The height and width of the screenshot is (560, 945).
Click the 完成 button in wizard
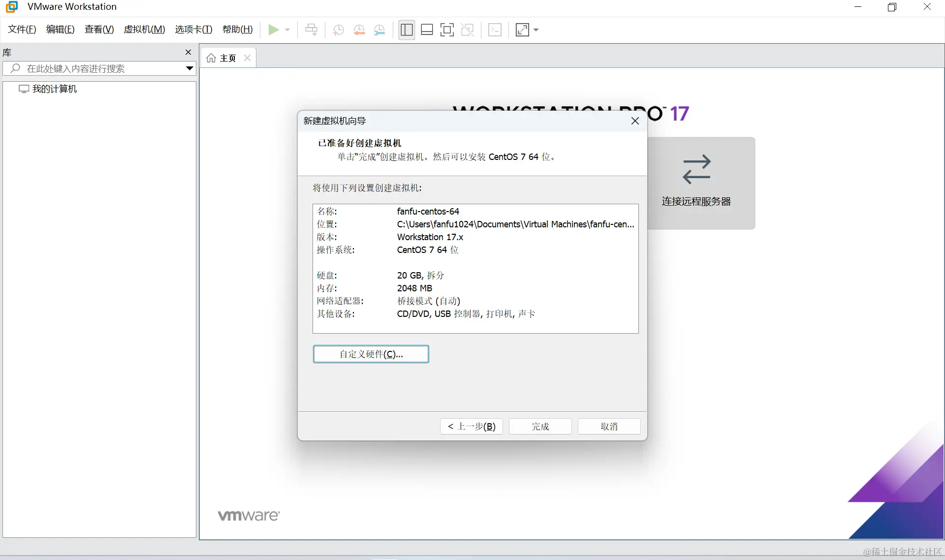(540, 427)
